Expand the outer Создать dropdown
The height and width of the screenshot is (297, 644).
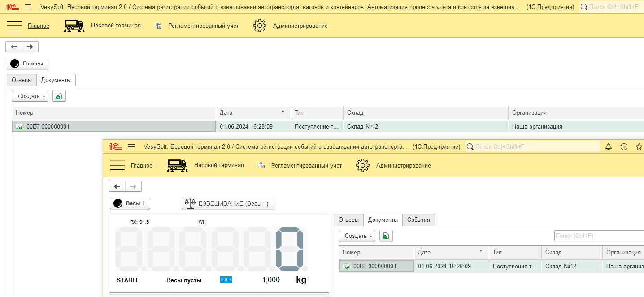pos(30,96)
